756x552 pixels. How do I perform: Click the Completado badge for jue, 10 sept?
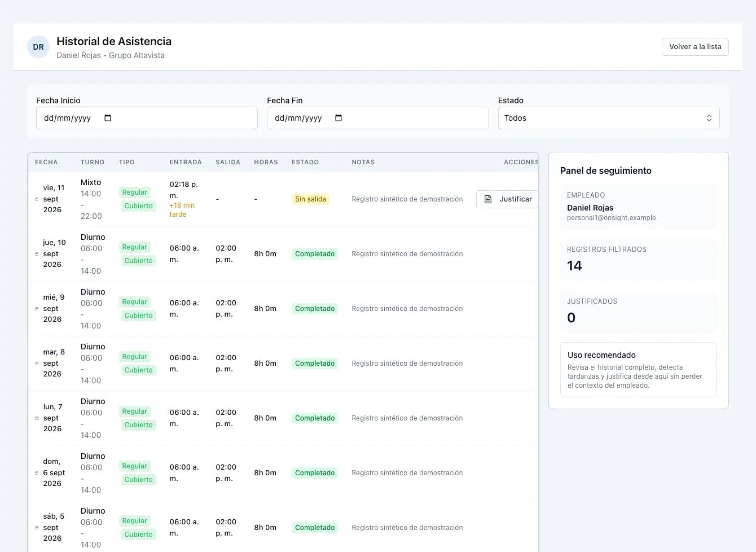tap(315, 254)
